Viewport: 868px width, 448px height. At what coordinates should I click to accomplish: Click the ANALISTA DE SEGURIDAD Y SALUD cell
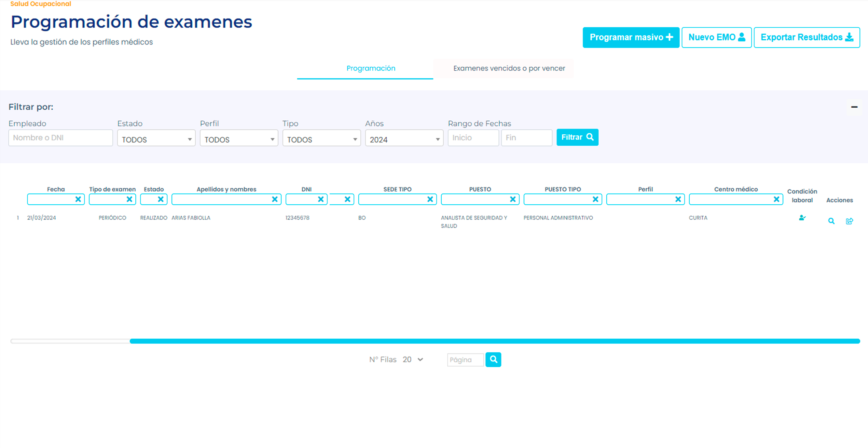[474, 222]
